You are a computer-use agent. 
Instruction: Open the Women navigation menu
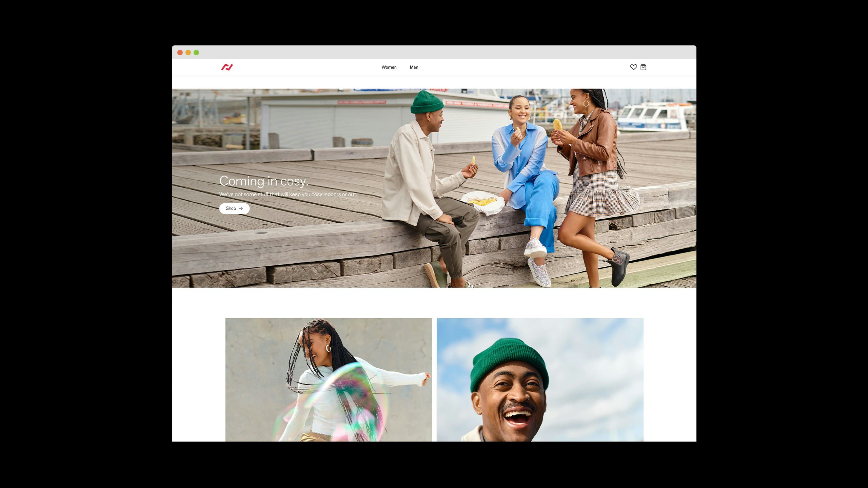(389, 67)
